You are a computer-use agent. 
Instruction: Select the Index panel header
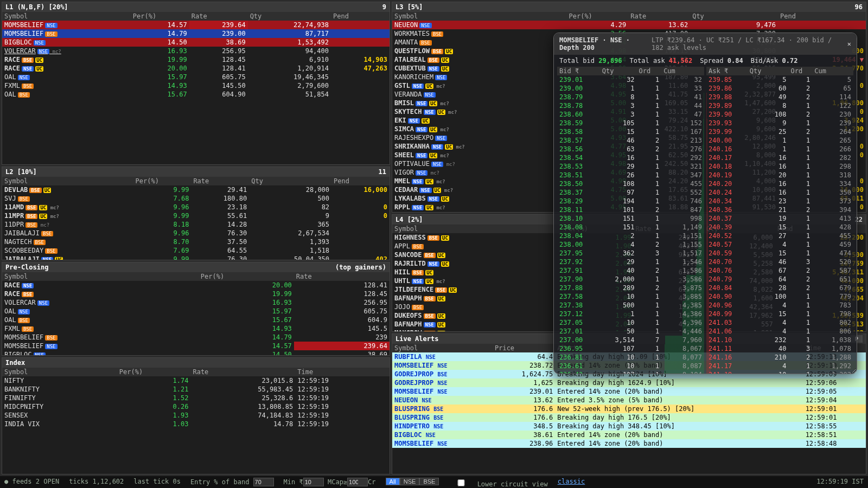196,363
